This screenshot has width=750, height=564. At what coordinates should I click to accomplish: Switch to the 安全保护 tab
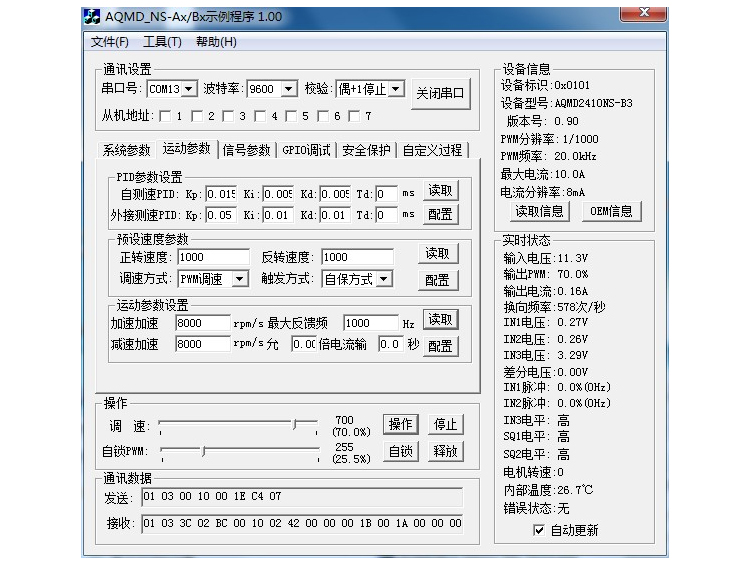[x=366, y=150]
